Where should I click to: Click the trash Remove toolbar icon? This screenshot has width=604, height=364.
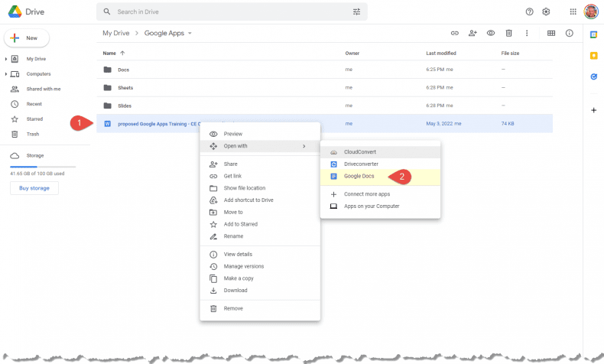tap(508, 34)
